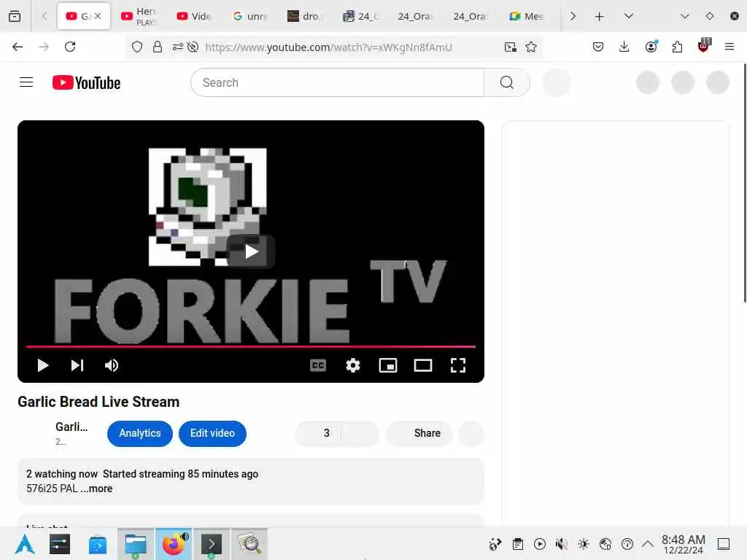Click '2 watching now' info text

pos(62,474)
